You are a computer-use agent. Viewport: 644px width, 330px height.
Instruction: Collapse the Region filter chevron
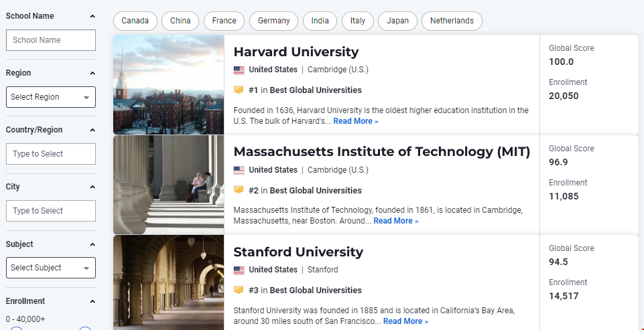coord(92,73)
